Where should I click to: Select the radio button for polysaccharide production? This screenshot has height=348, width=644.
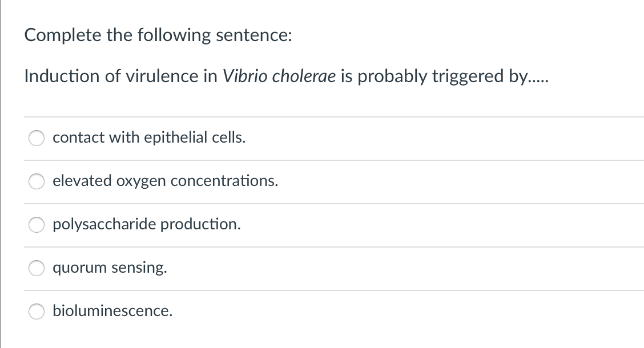(36, 225)
